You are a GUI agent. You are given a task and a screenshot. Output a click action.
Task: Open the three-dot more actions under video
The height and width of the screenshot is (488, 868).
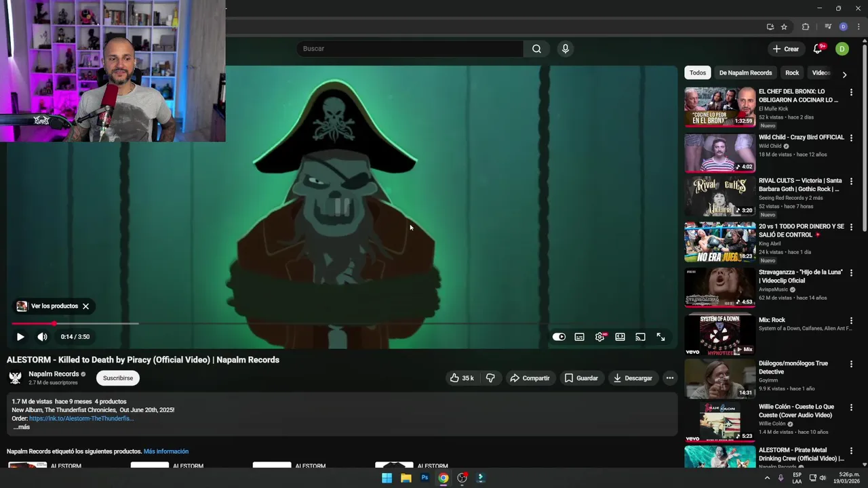[669, 378]
